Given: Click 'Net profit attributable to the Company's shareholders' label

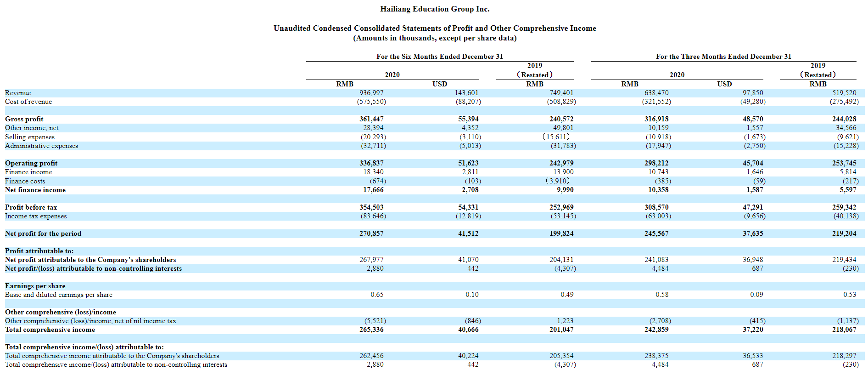Looking at the screenshot, I should click(90, 260).
